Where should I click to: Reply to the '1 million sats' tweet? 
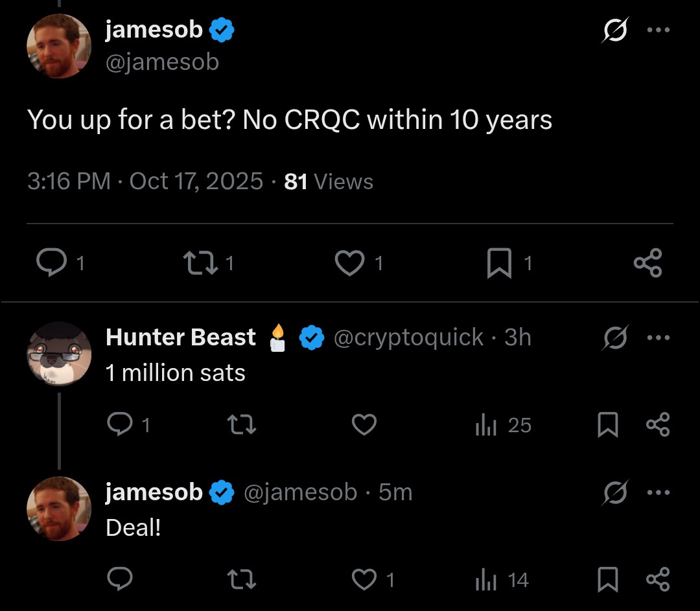click(x=119, y=424)
